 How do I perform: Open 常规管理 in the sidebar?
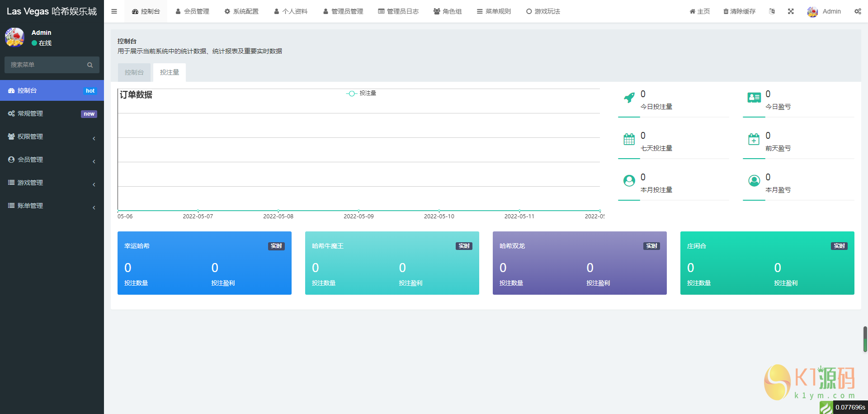[x=30, y=113]
